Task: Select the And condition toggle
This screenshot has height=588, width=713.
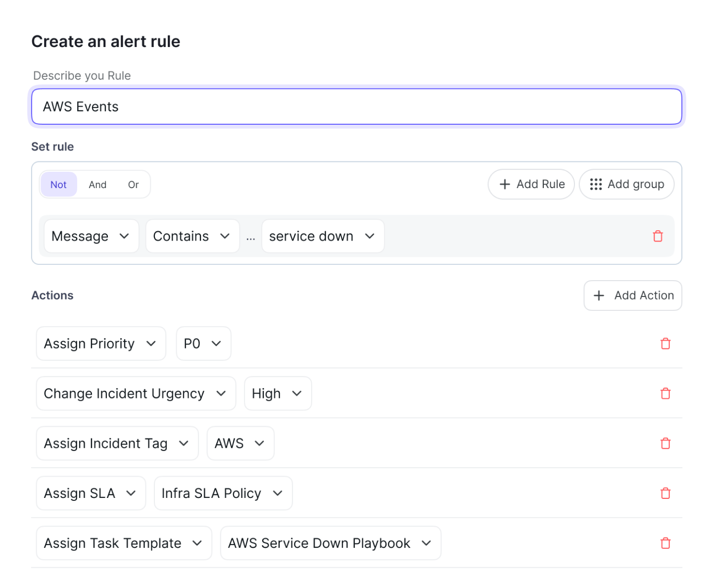Action: click(x=97, y=184)
